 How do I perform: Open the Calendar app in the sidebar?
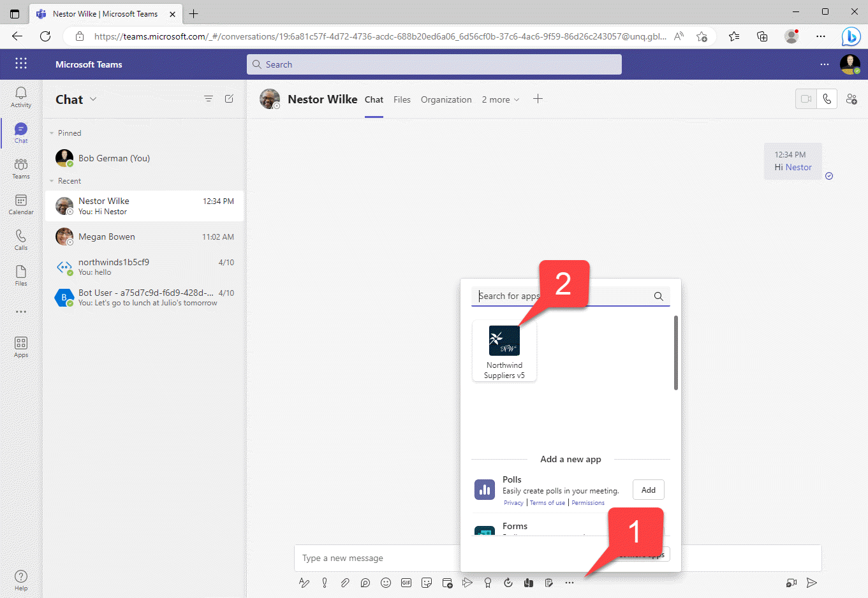coord(21,204)
